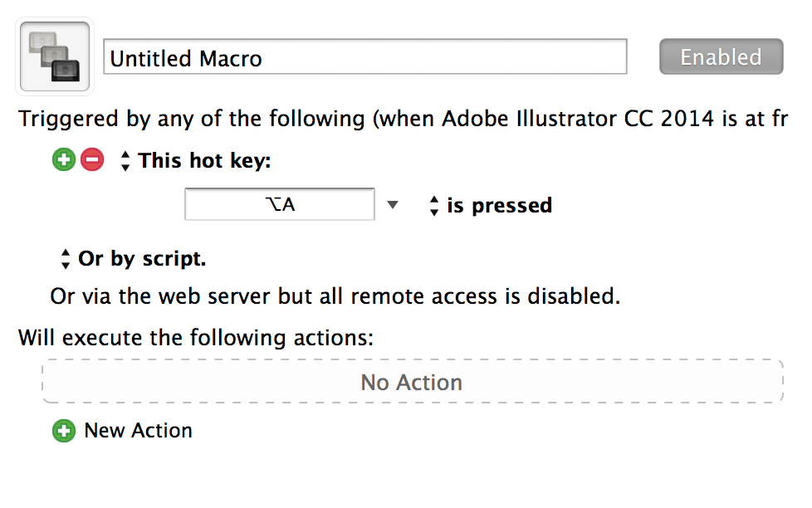Remove the hot key trigger via red minus
This screenshot has width=812, height=508.
click(x=92, y=159)
